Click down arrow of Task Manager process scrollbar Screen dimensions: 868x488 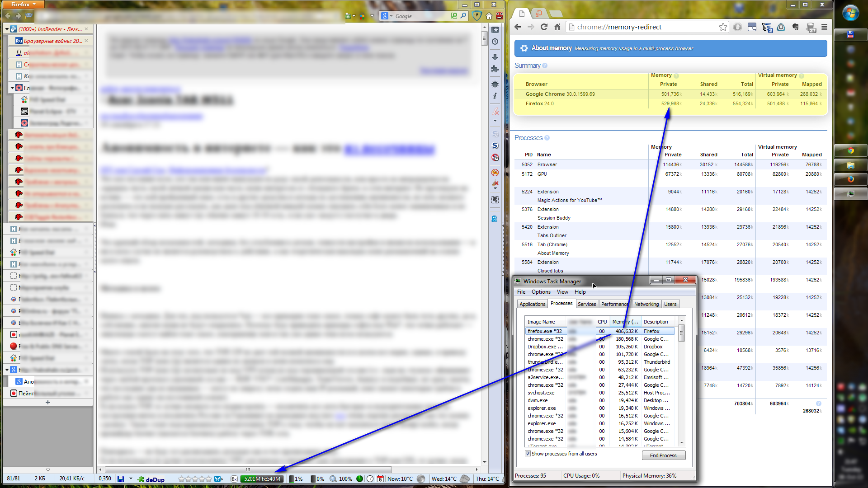[681, 443]
